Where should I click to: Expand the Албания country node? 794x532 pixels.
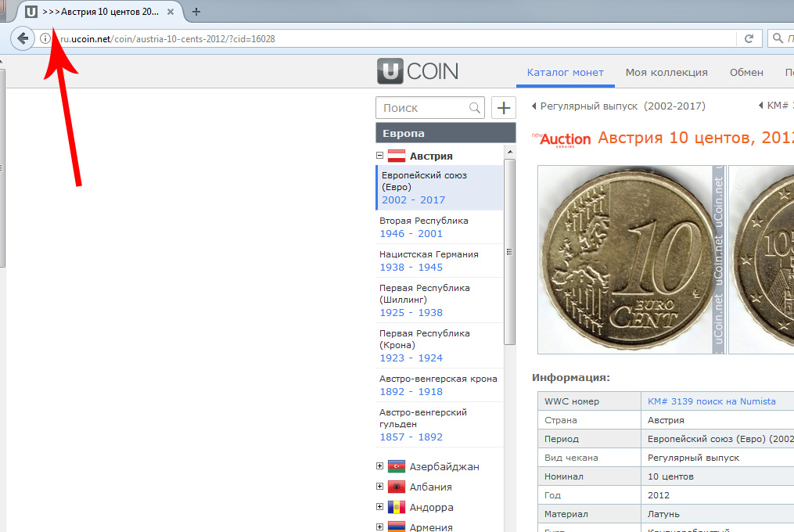pyautogui.click(x=380, y=487)
